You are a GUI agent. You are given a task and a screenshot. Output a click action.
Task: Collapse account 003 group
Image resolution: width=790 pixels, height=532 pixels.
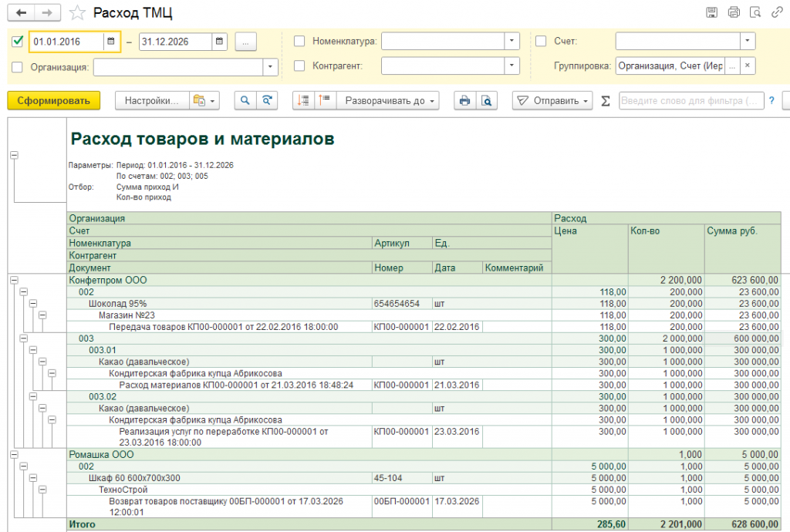point(24,338)
